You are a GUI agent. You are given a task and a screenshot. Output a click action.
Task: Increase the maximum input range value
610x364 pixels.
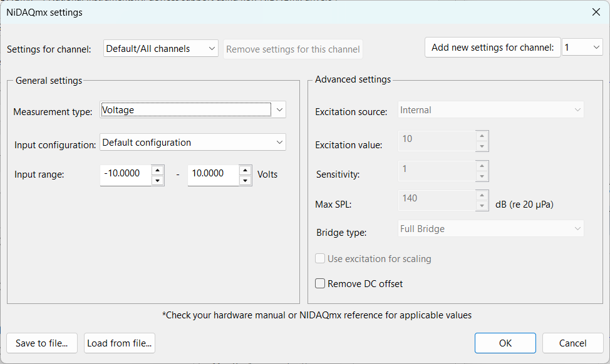(246, 169)
